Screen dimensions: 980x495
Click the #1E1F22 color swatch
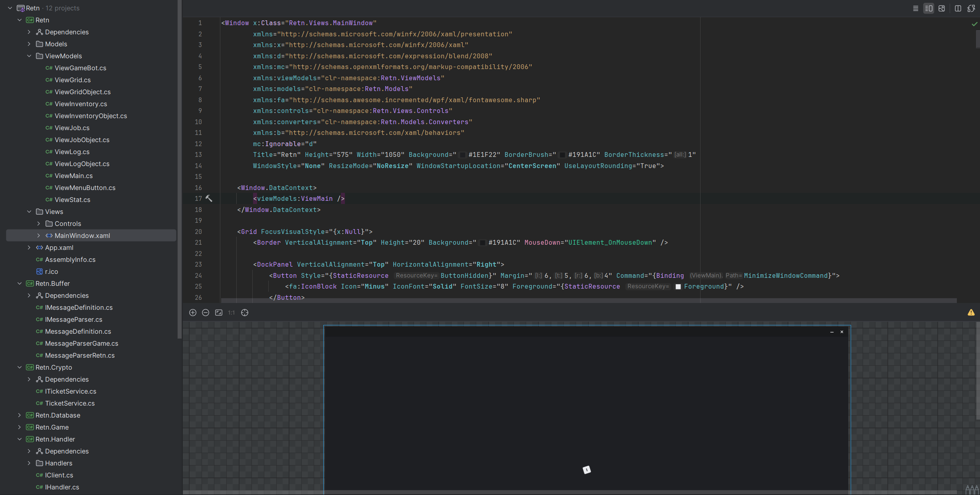462,154
